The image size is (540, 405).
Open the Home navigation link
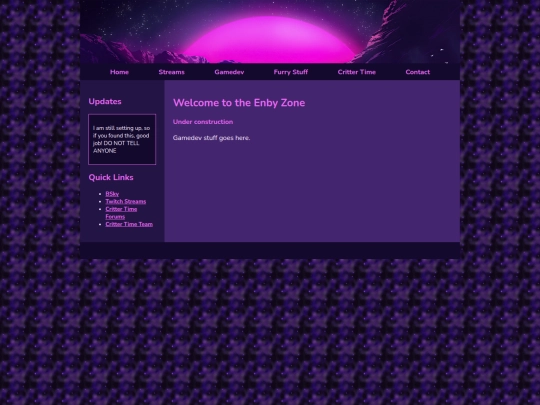119,72
